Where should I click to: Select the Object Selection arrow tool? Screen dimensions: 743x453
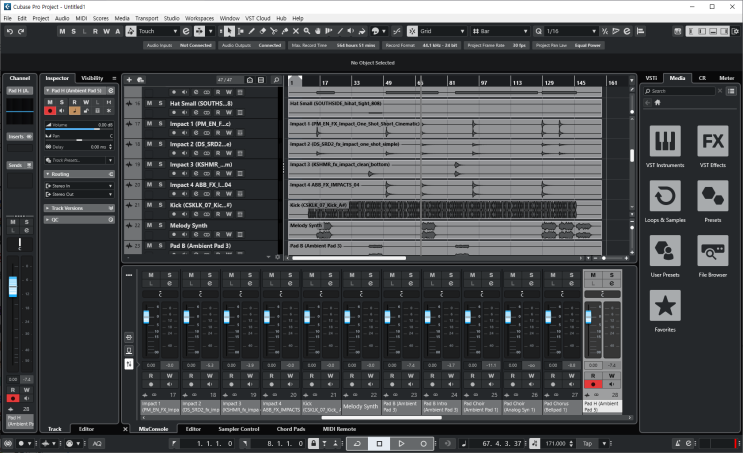click(x=229, y=31)
